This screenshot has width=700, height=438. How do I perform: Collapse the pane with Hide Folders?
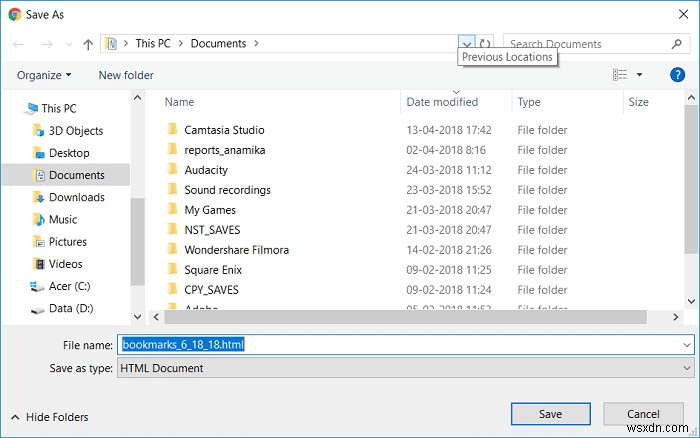[x=50, y=417]
